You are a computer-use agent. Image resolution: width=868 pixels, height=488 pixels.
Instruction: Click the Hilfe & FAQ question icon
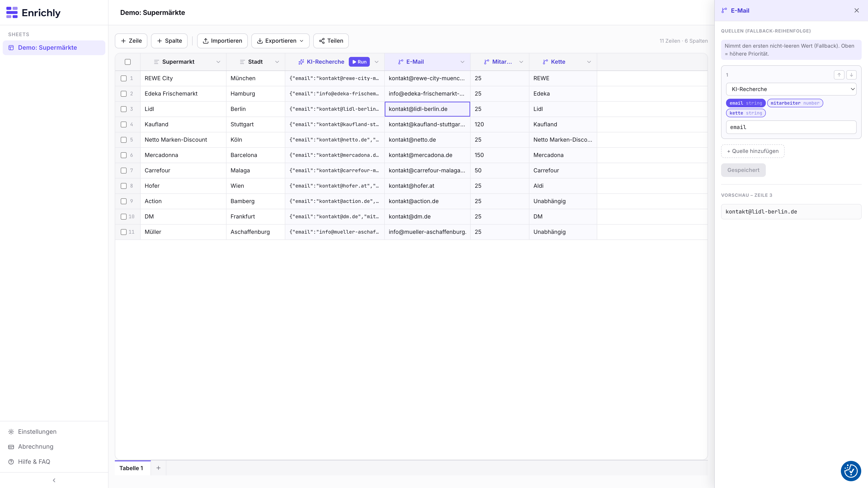tap(11, 461)
